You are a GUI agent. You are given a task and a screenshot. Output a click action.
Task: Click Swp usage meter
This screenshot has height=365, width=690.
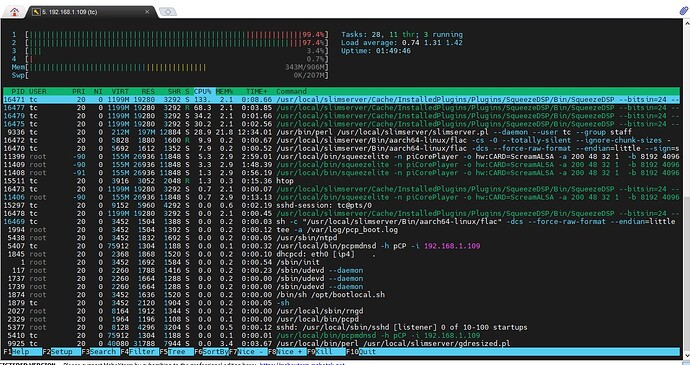click(x=170, y=75)
